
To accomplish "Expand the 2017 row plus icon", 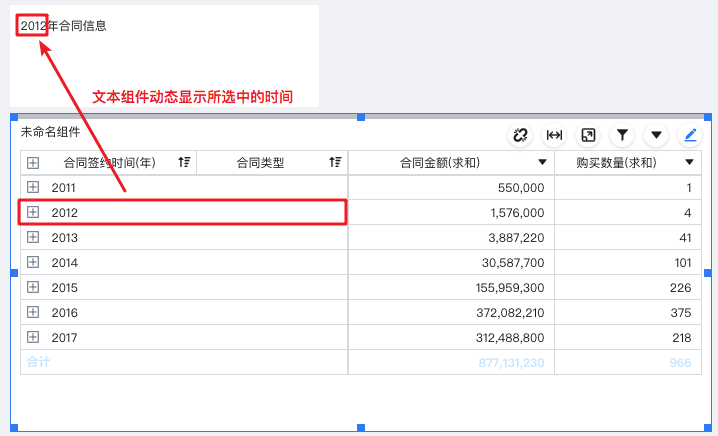I will pos(33,337).
